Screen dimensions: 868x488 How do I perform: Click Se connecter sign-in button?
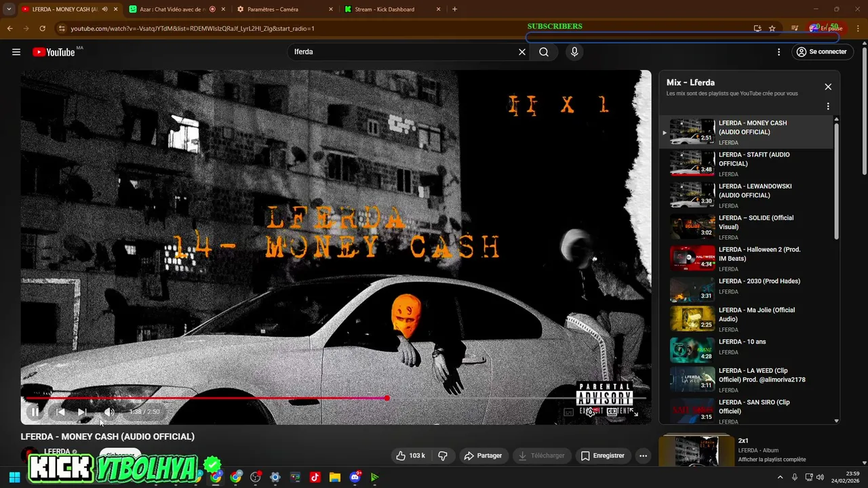coord(821,52)
